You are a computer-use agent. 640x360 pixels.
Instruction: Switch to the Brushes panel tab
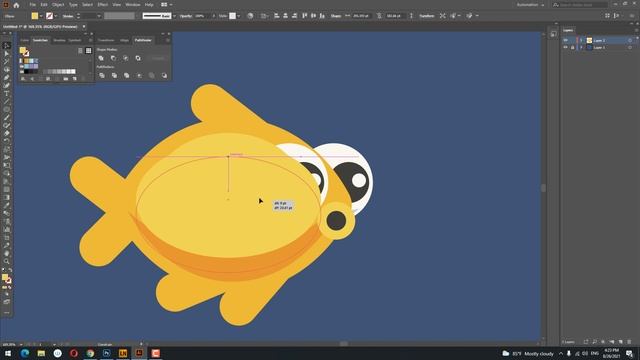coord(59,40)
